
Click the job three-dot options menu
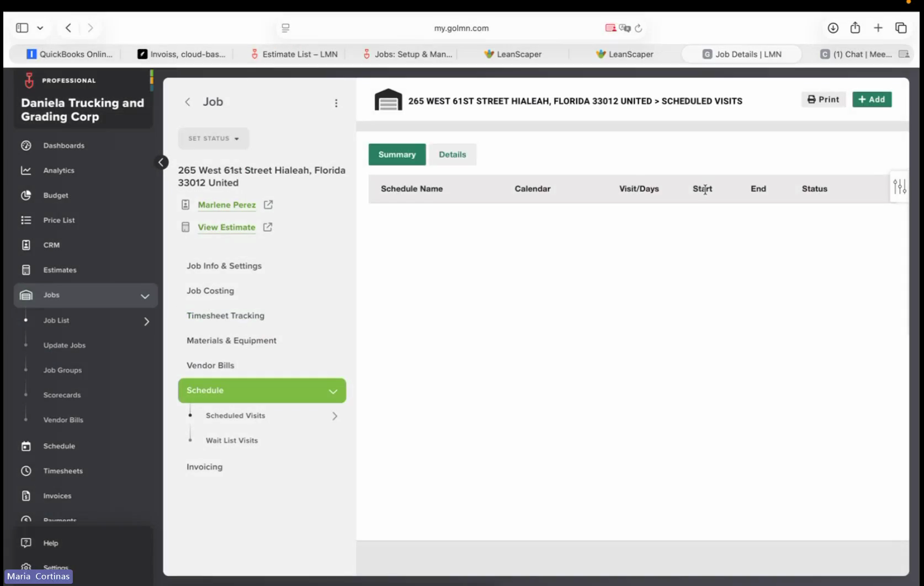click(336, 103)
